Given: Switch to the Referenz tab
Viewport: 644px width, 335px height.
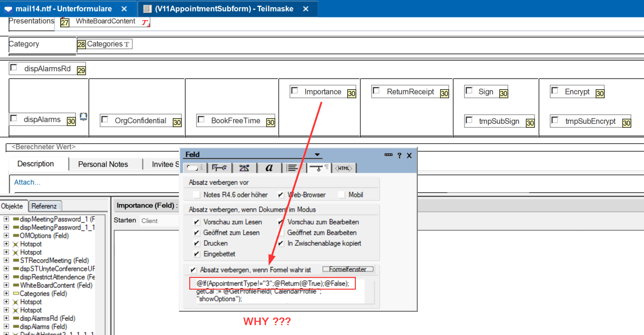Looking at the screenshot, I should tap(45, 206).
